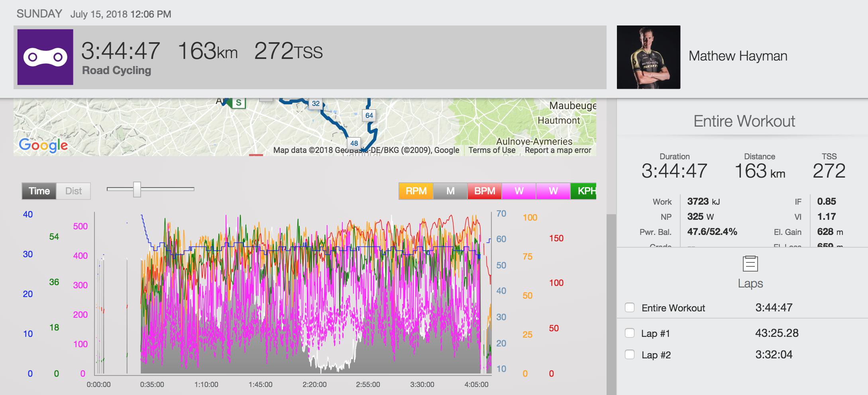
Task: Toggle the Entire Workout checkbox
Action: pyautogui.click(x=630, y=307)
